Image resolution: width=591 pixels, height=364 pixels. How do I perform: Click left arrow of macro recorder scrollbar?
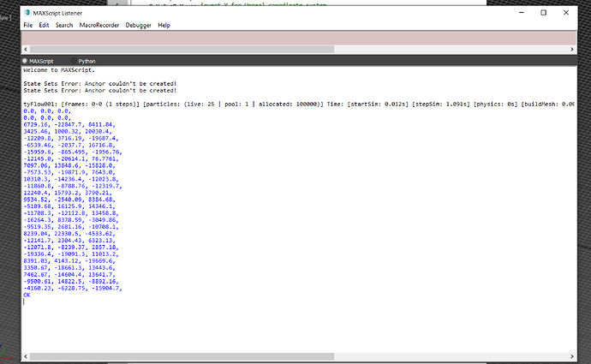26,50
